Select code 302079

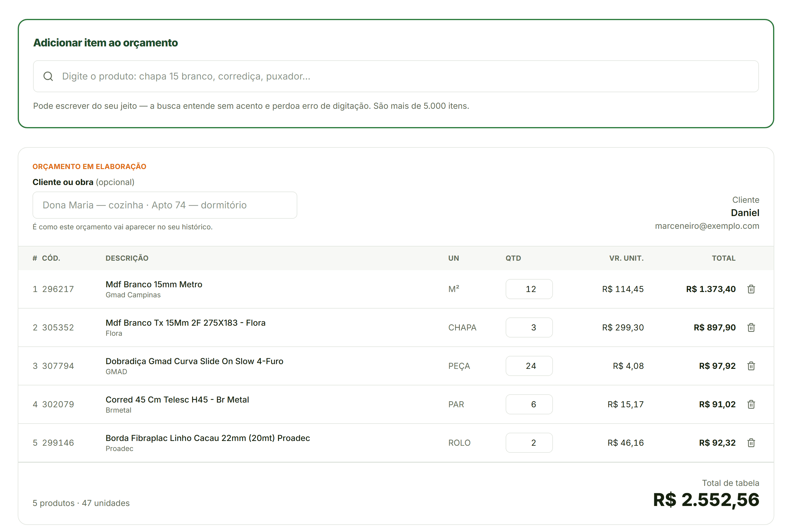pyautogui.click(x=58, y=404)
